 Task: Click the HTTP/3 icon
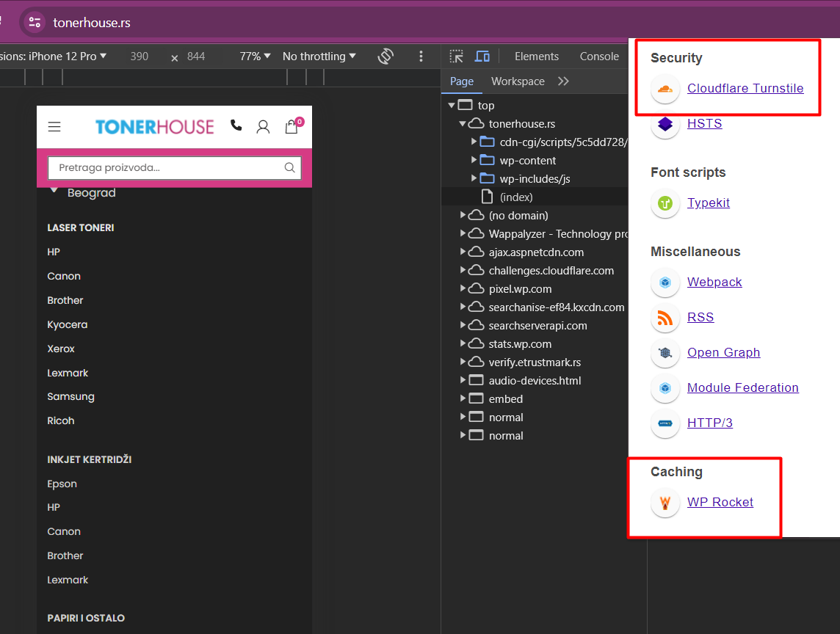coord(665,423)
